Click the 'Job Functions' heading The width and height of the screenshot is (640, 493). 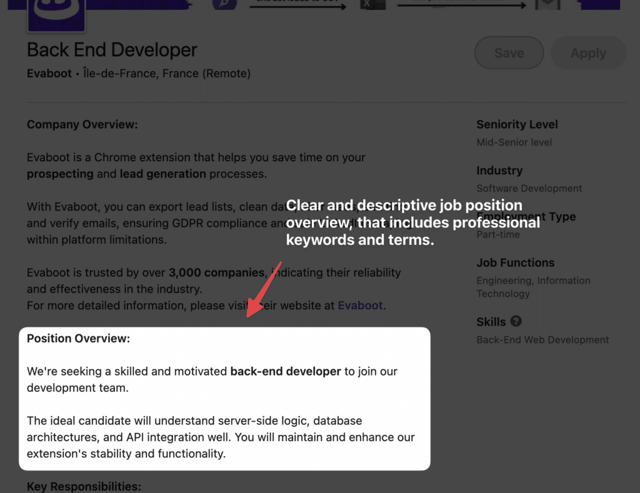point(515,263)
